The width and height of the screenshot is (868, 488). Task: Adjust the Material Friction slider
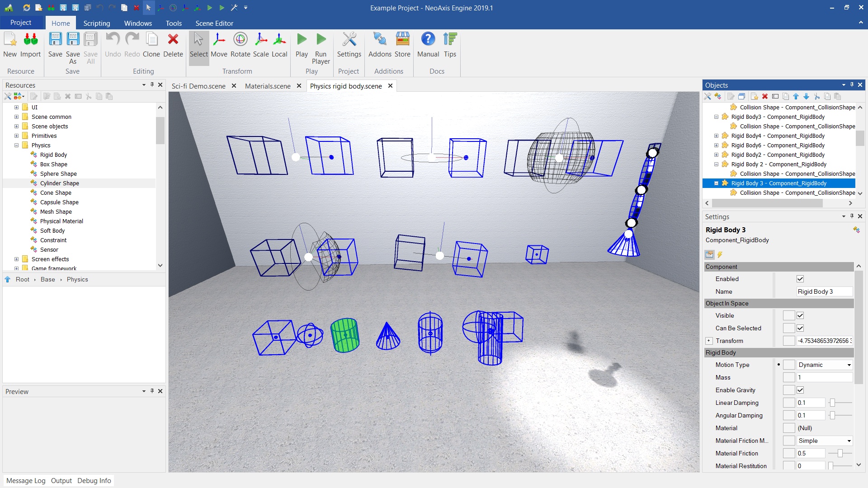click(x=840, y=453)
